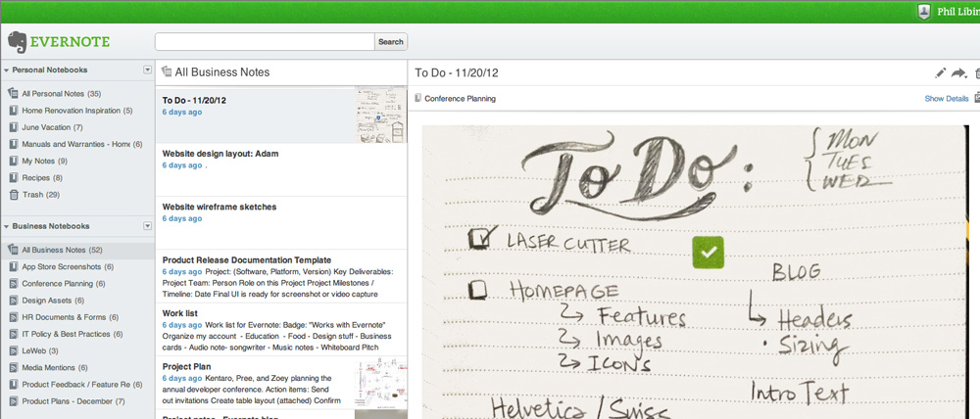The height and width of the screenshot is (419, 980).
Task: Open the Personal Notebooks dropdown menu arrow
Action: pyautogui.click(x=148, y=70)
